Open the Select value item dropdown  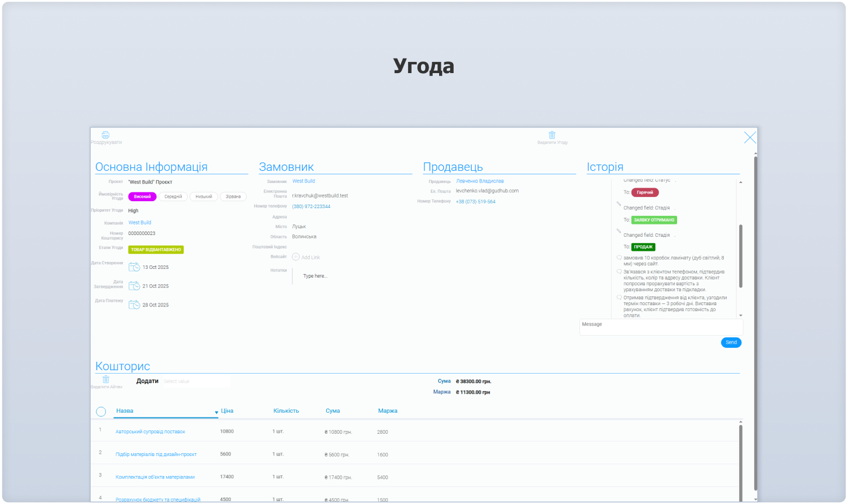(196, 381)
